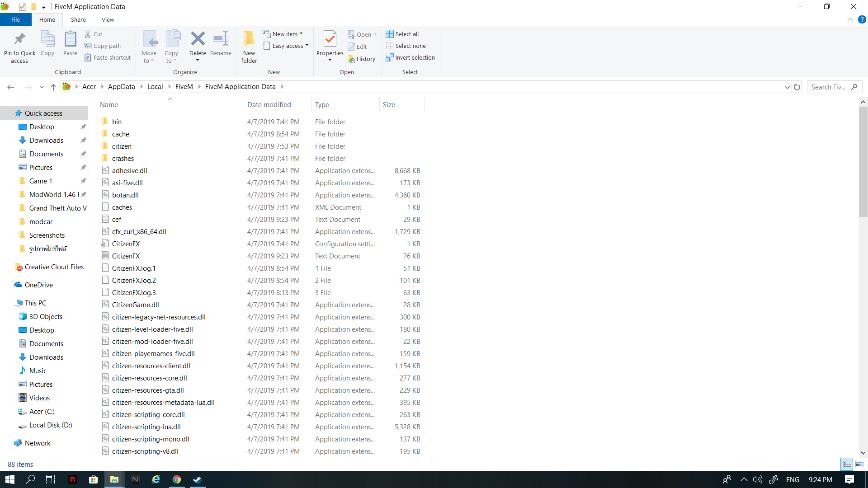The image size is (868, 488).
Task: Refresh the current folder view
Action: pyautogui.click(x=797, y=87)
